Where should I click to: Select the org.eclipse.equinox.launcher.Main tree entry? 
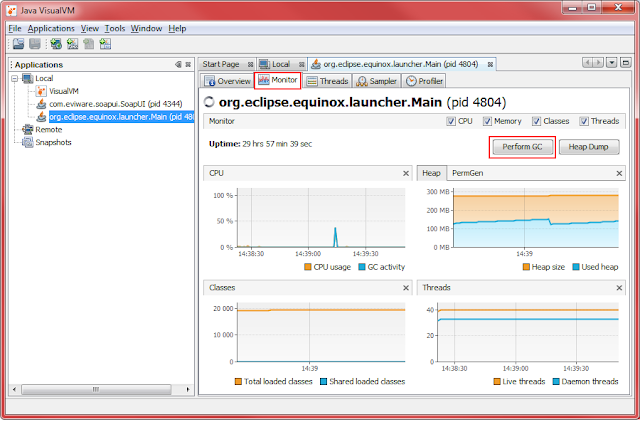(121, 117)
